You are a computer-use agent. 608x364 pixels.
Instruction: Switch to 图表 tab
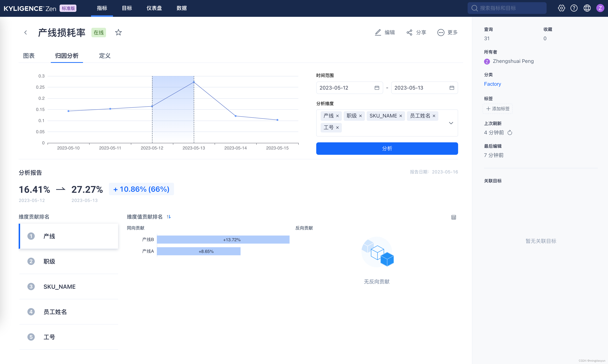[x=29, y=56]
